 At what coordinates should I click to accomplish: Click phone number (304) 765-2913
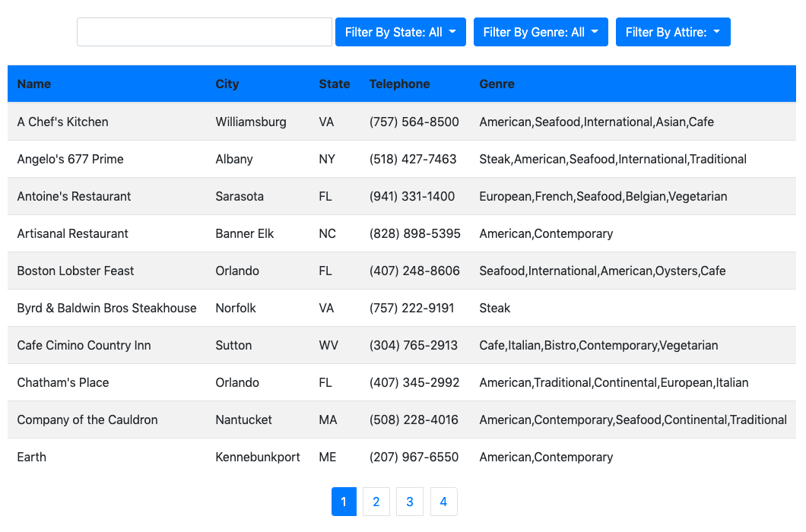pos(414,345)
